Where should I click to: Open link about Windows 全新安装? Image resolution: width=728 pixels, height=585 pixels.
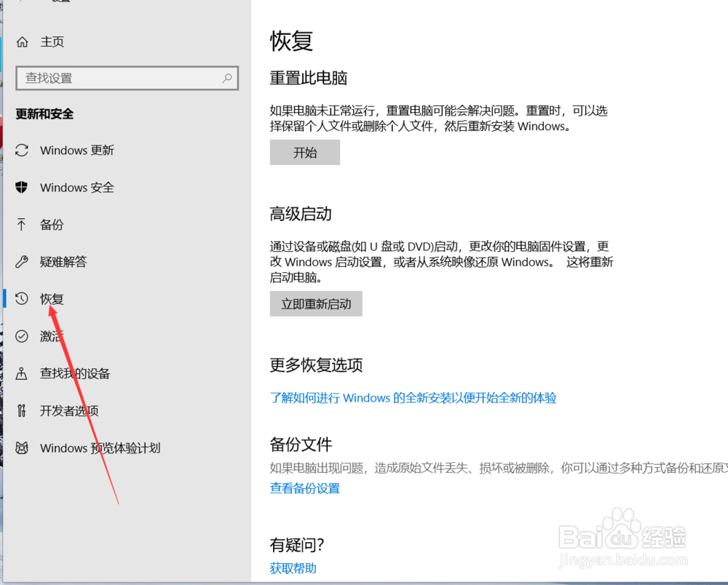[x=414, y=398]
